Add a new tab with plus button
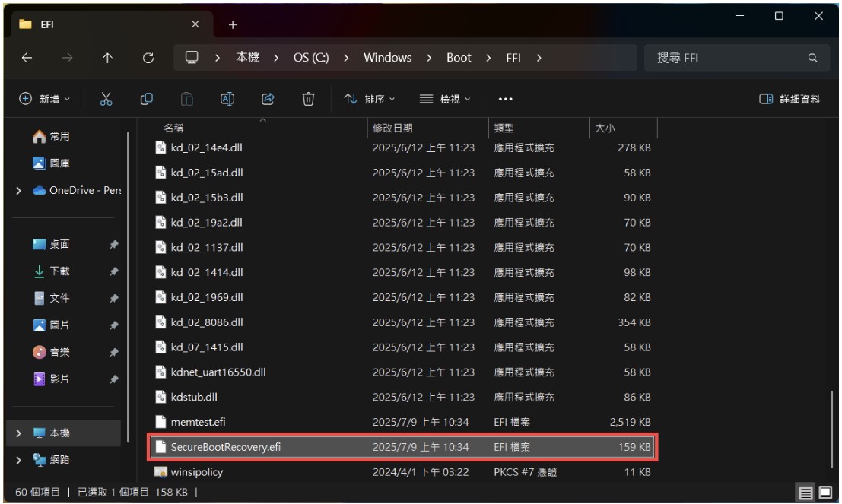 (233, 24)
